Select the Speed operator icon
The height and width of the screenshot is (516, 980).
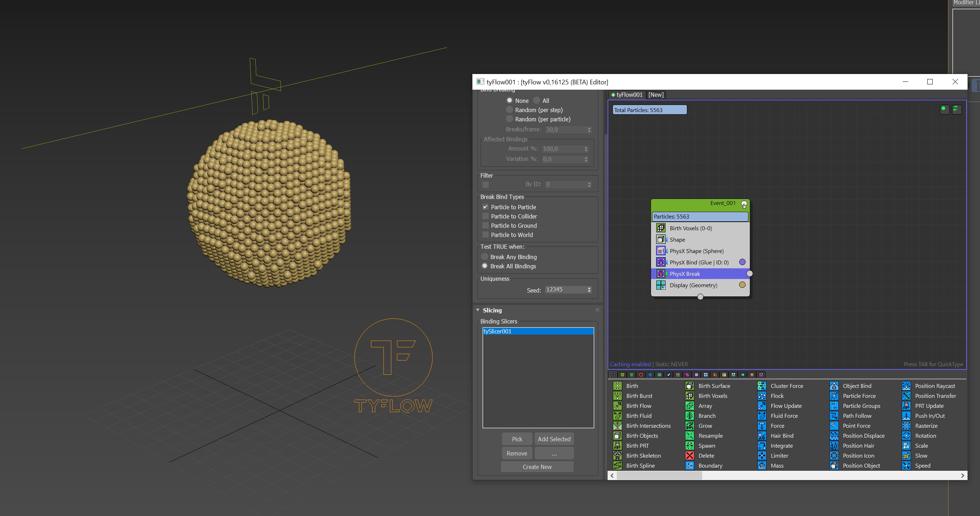906,465
